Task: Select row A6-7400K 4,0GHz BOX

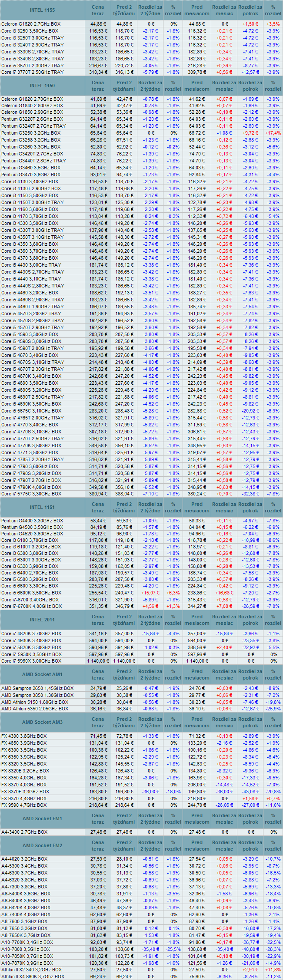Action: tap(141, 914)
